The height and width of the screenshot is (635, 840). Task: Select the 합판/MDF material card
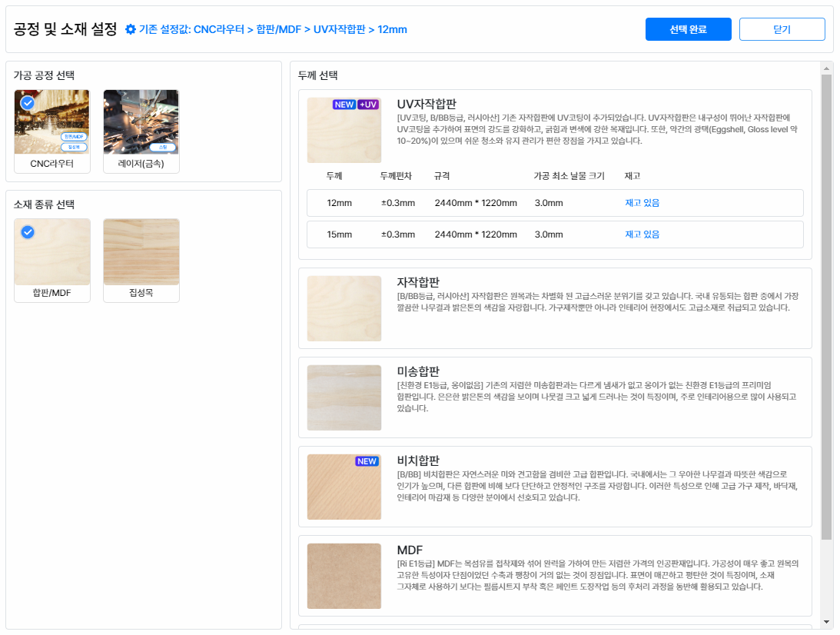click(x=52, y=261)
